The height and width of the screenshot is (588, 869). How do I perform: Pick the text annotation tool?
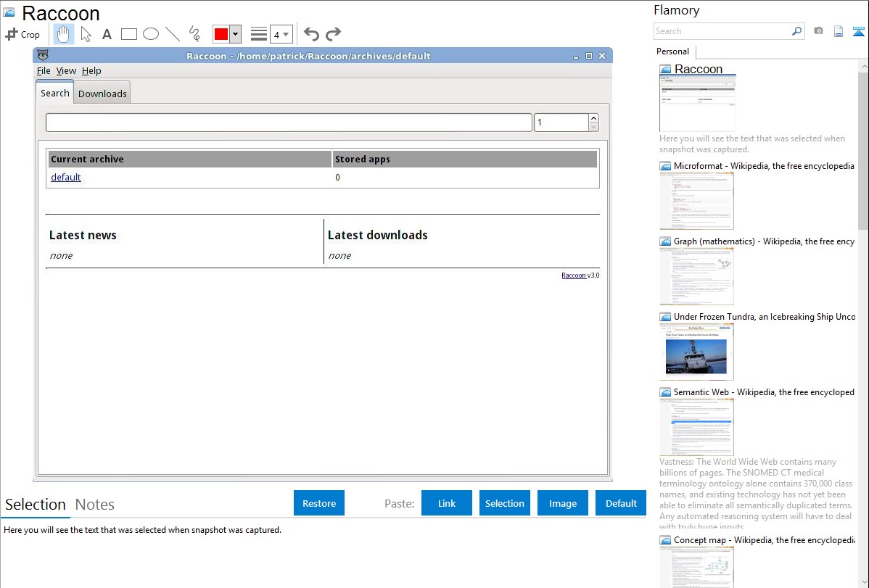[x=107, y=34]
